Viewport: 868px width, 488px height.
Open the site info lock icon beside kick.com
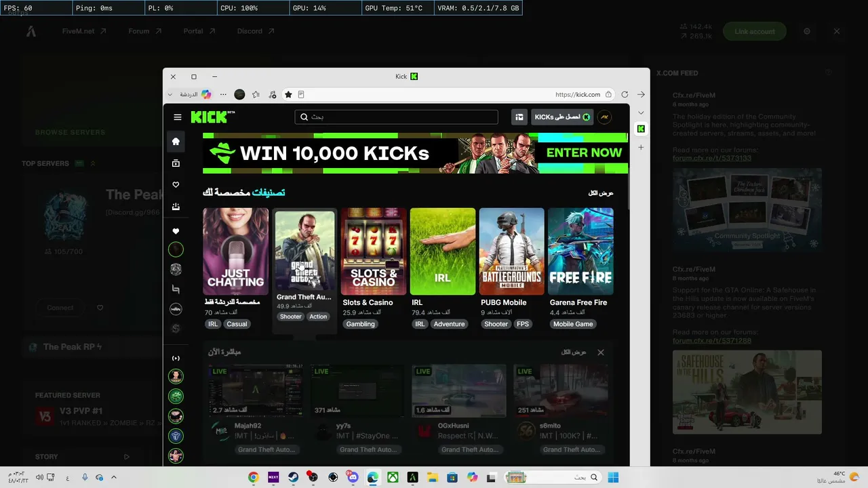[609, 95]
